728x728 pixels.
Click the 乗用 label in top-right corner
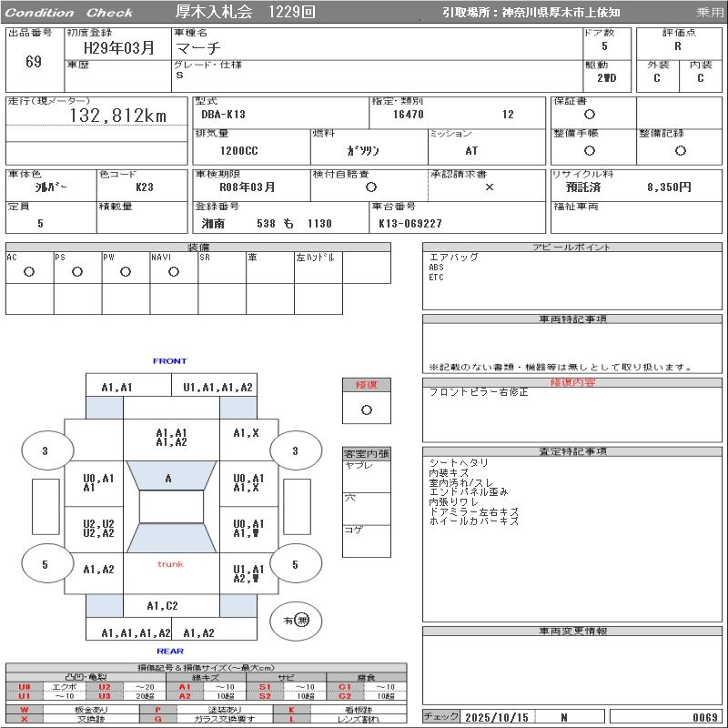click(710, 13)
